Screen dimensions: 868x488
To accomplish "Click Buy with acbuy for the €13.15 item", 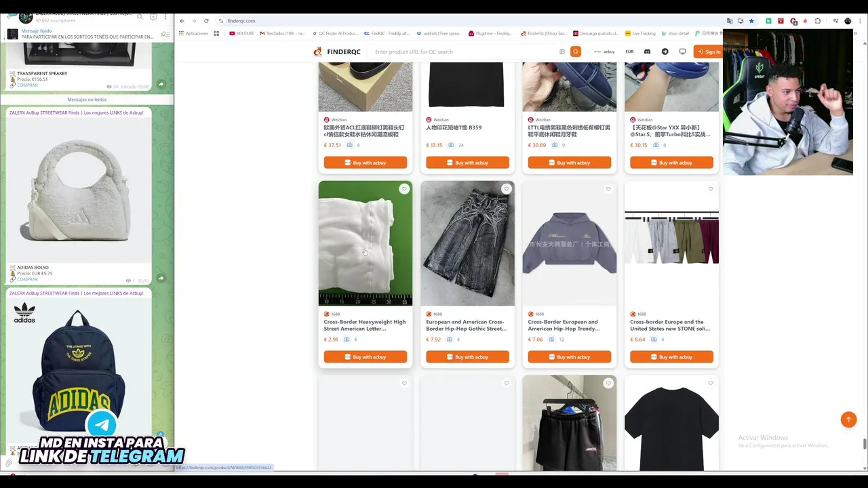I will (467, 163).
